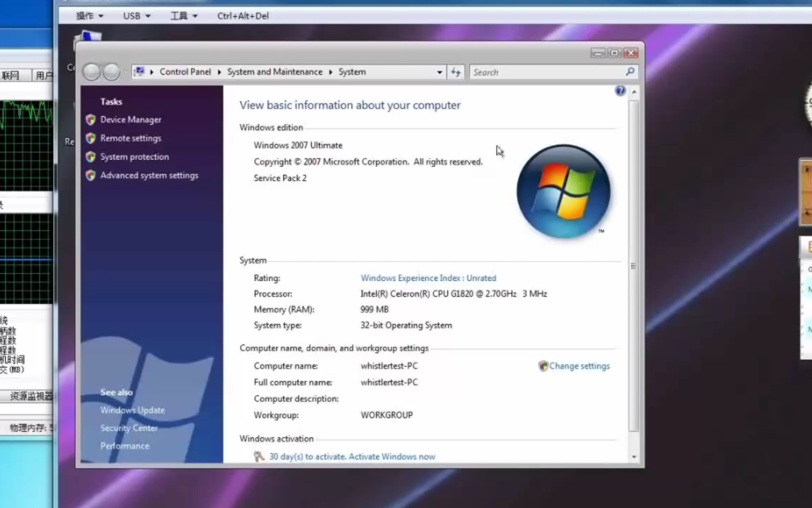Open Advanced system settings

click(149, 175)
